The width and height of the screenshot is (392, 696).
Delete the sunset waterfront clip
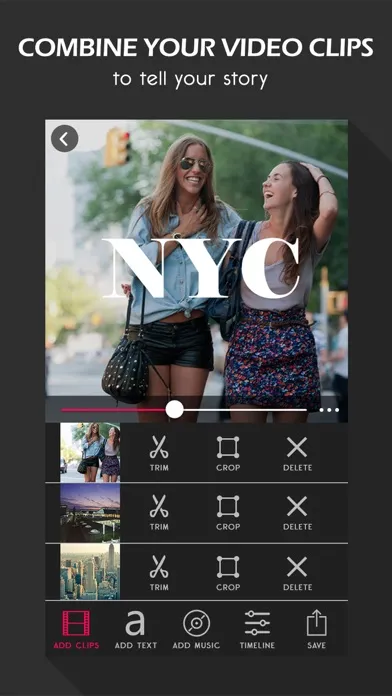point(297,512)
